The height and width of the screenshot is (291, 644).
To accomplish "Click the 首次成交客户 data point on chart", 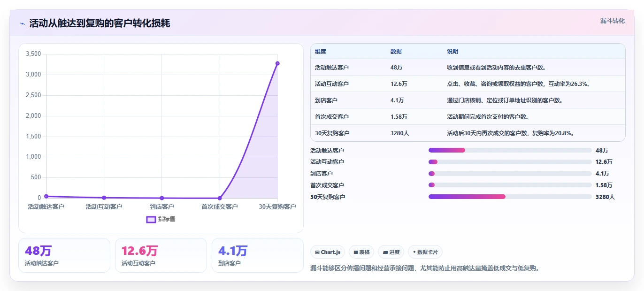I will [x=220, y=198].
